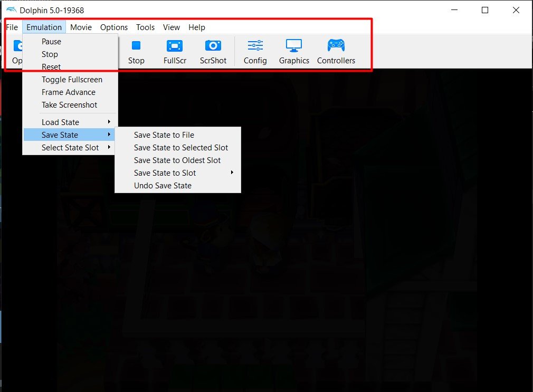Open the Movie menu

click(x=81, y=27)
